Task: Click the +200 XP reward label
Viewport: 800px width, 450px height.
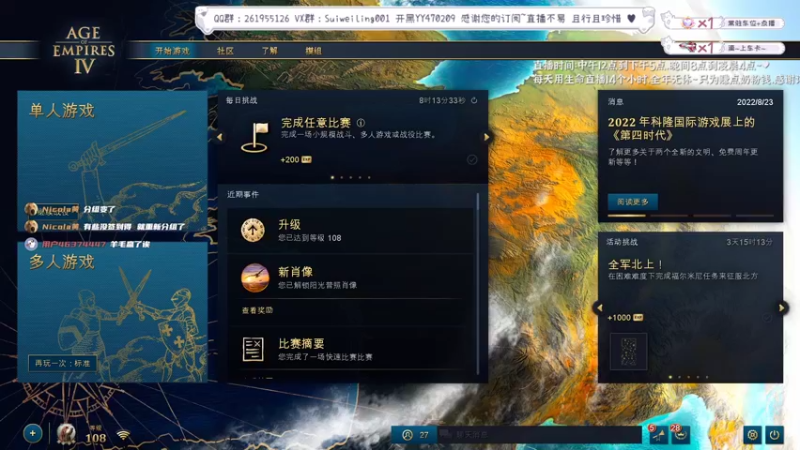Action: tap(296, 160)
